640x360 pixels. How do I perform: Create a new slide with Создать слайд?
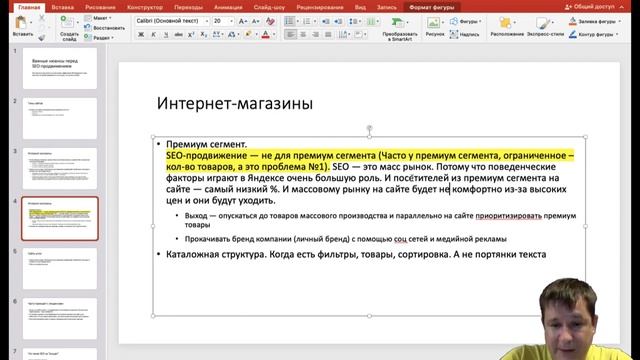(x=69, y=28)
